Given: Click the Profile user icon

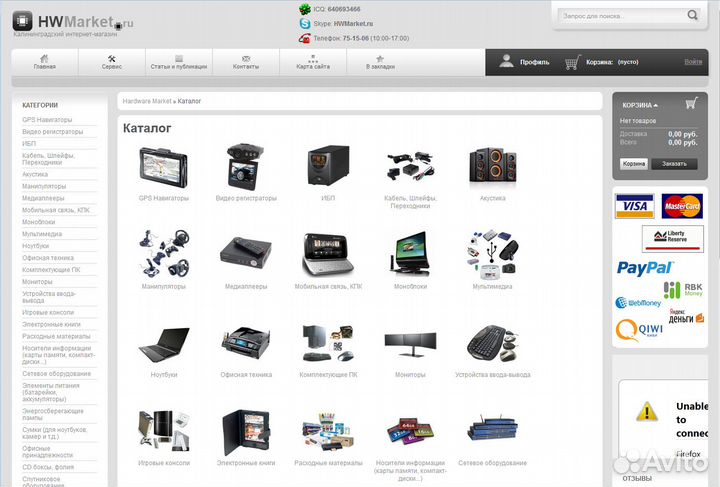Looking at the screenshot, I should click(506, 62).
